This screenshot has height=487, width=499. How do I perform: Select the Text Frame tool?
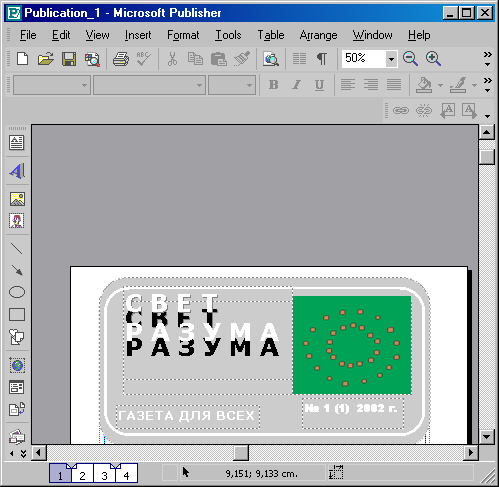[17, 143]
